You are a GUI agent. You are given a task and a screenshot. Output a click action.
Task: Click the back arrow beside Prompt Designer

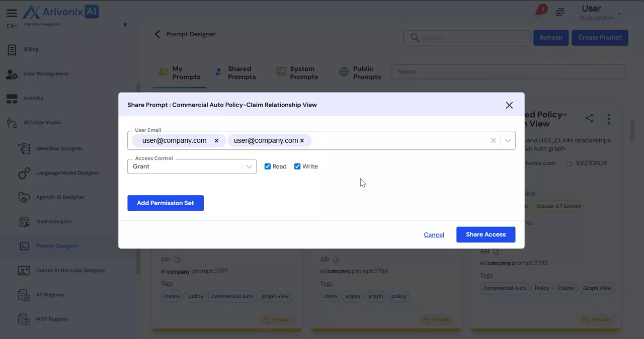coord(157,34)
